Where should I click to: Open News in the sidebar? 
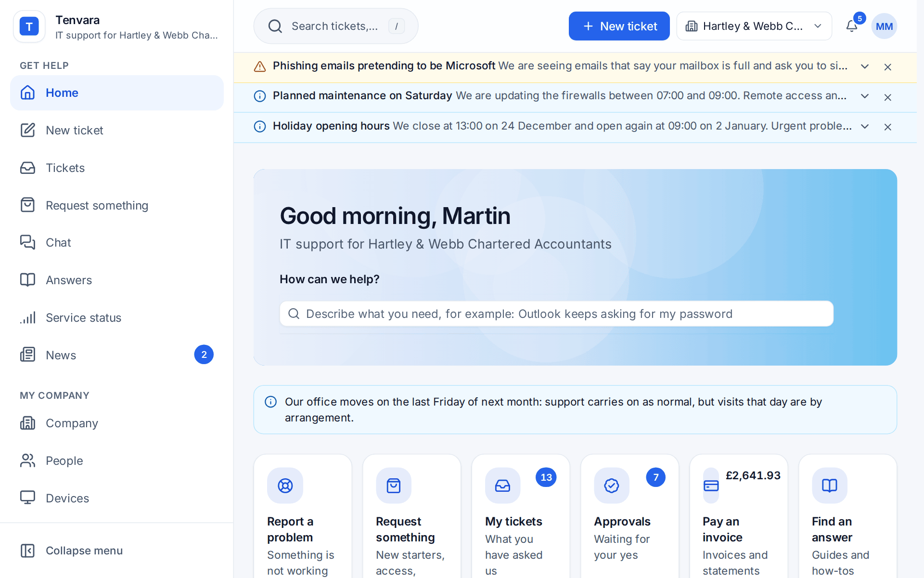point(117,355)
